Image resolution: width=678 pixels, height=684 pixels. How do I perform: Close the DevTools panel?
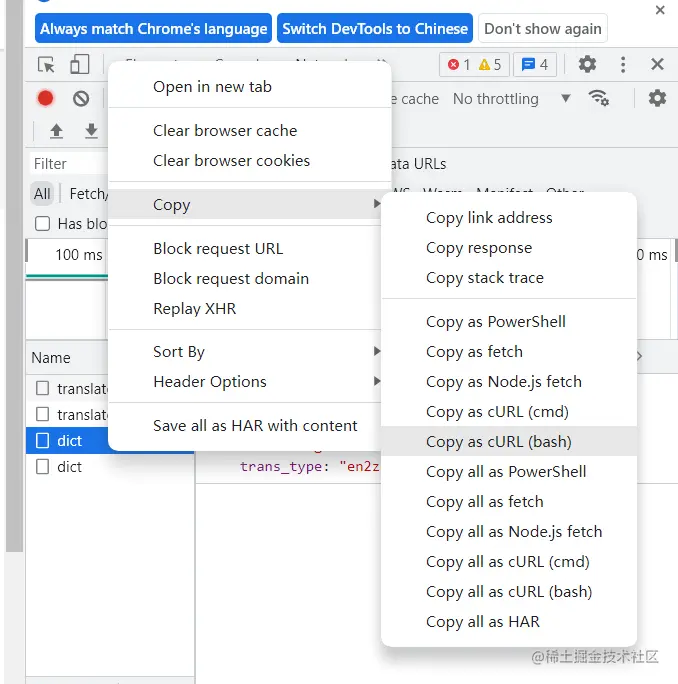point(657,65)
